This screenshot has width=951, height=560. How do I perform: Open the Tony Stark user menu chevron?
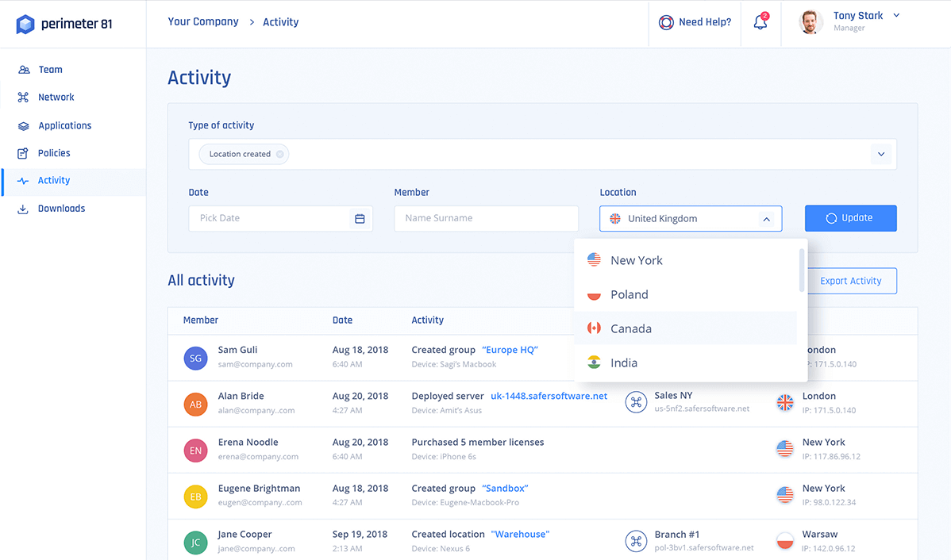(896, 15)
